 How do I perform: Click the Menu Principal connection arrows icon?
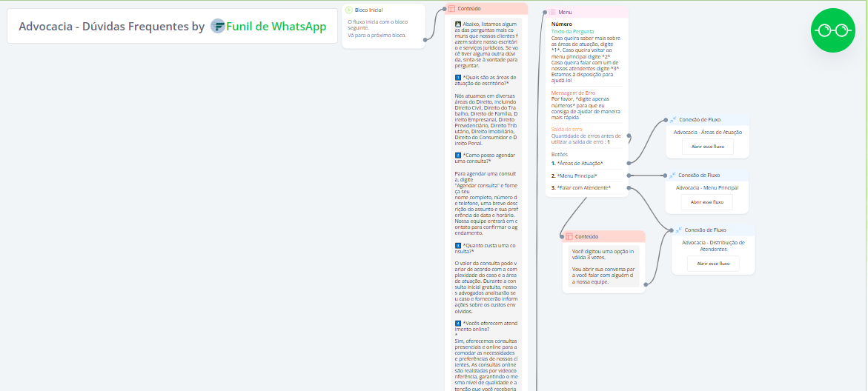(x=672, y=176)
